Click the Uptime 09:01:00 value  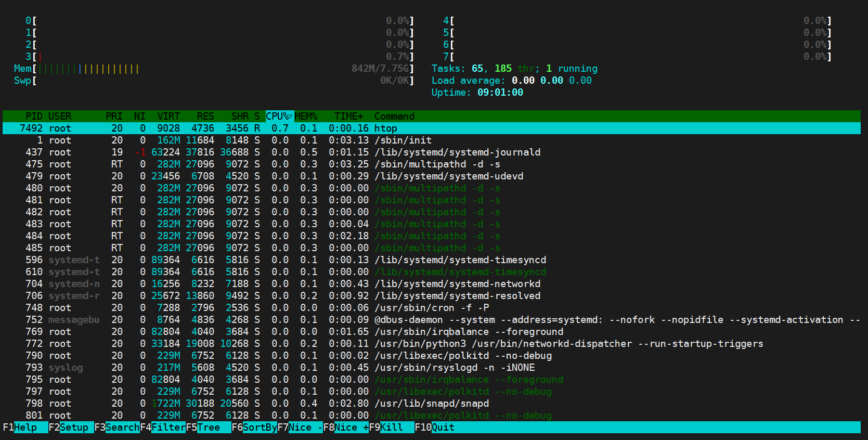pyautogui.click(x=500, y=93)
